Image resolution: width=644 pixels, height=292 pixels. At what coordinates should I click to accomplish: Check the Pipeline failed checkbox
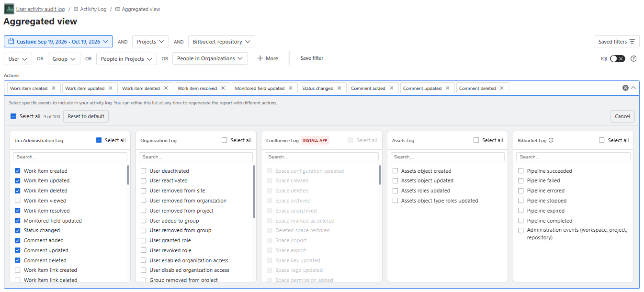(x=521, y=180)
